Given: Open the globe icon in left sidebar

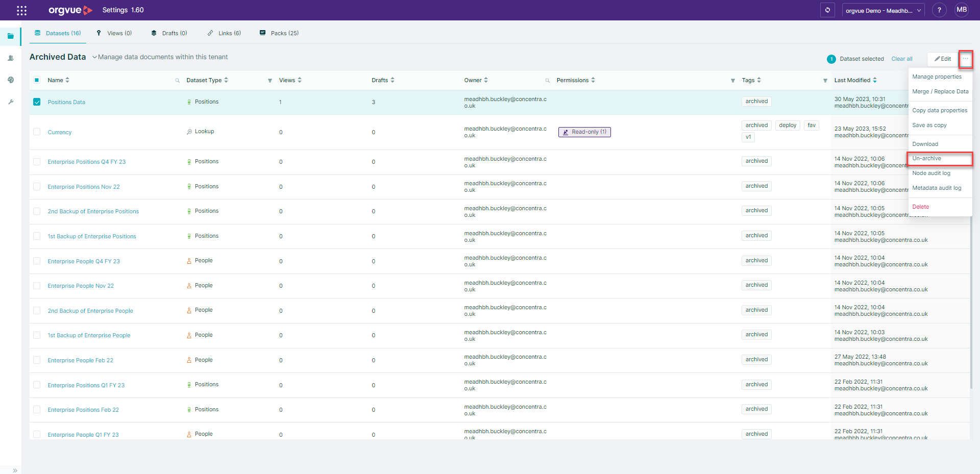Looking at the screenshot, I should [11, 80].
